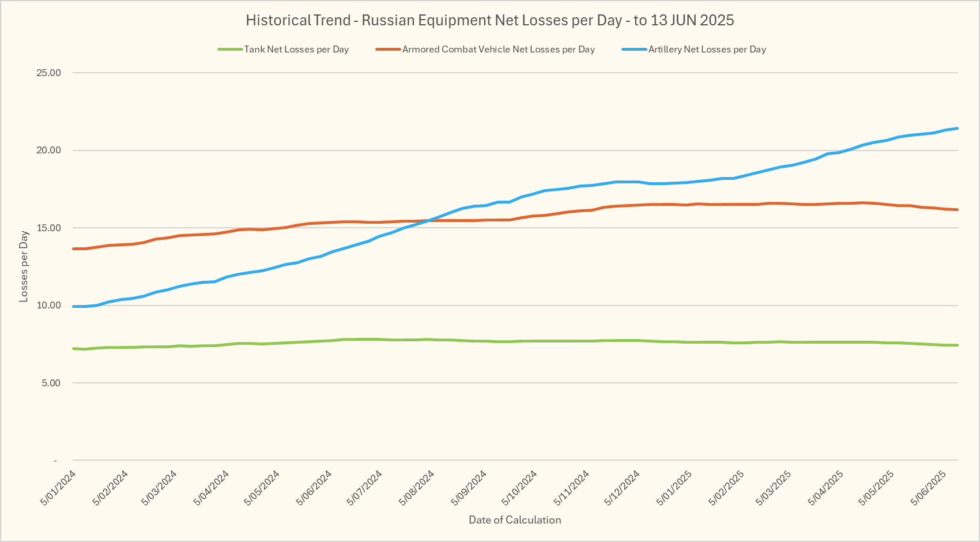Click the green Tank legend line marker

(x=230, y=50)
